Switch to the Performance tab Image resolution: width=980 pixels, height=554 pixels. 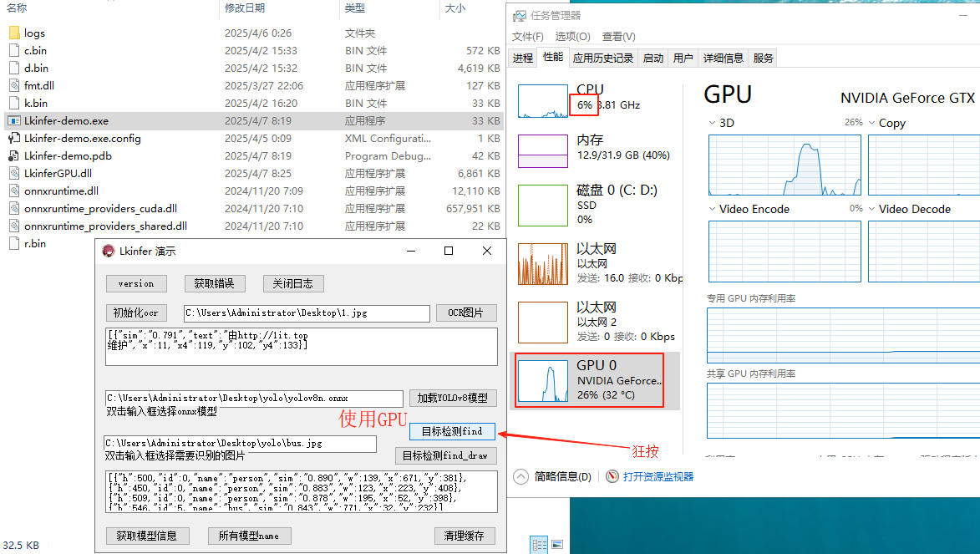click(x=552, y=57)
